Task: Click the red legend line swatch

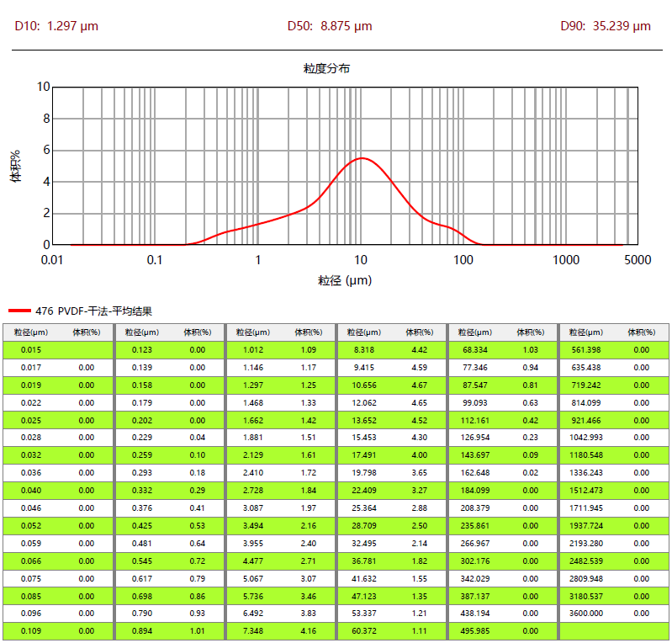Action: [x=19, y=311]
